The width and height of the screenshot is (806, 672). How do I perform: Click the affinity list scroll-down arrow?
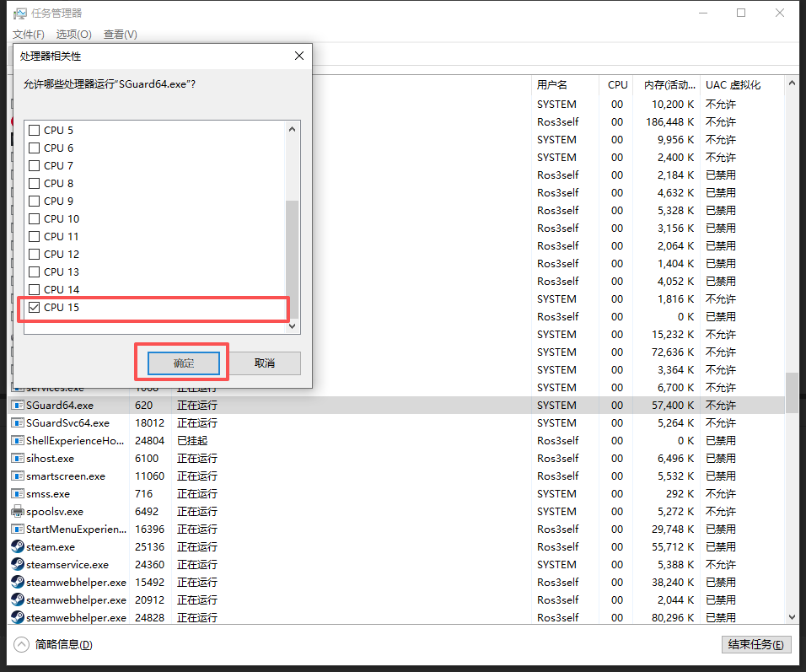pyautogui.click(x=293, y=325)
